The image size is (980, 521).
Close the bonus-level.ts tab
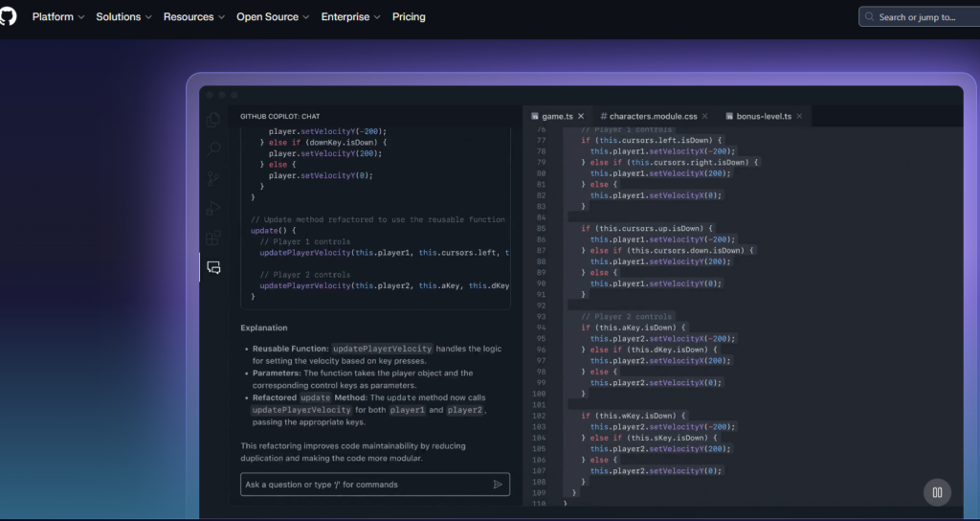pyautogui.click(x=799, y=116)
